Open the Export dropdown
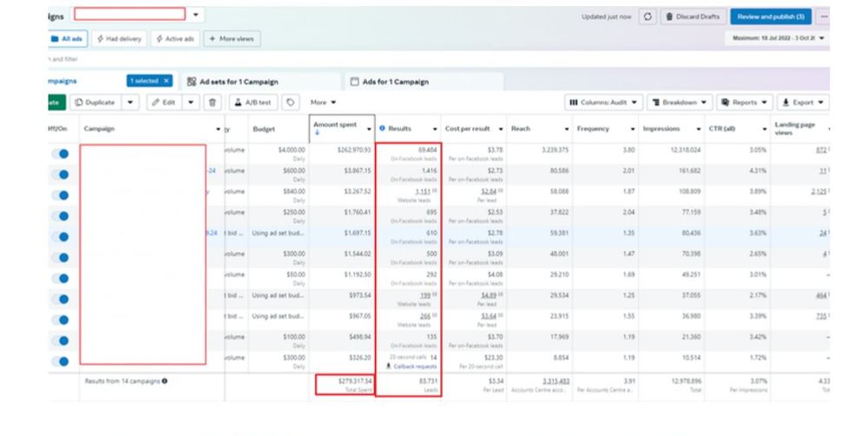This screenshot has width=868, height=436. point(803,102)
